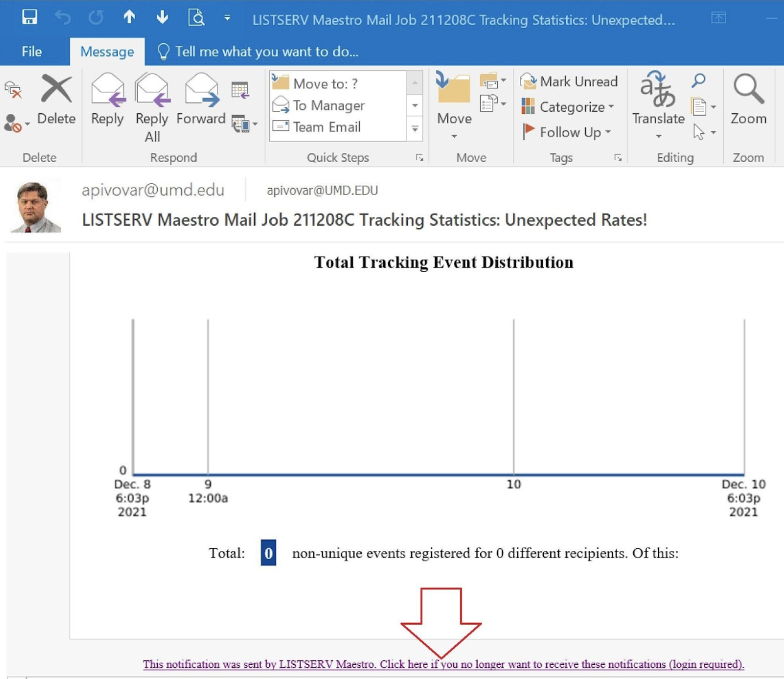Select the Move to: ? quick step
The height and width of the screenshot is (679, 784).
click(338, 84)
